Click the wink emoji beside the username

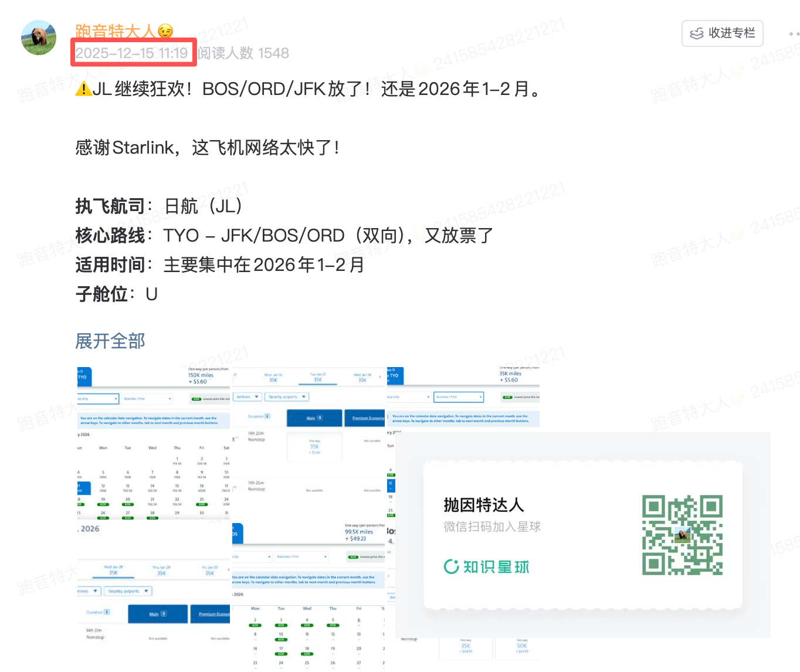pyautogui.click(x=166, y=31)
